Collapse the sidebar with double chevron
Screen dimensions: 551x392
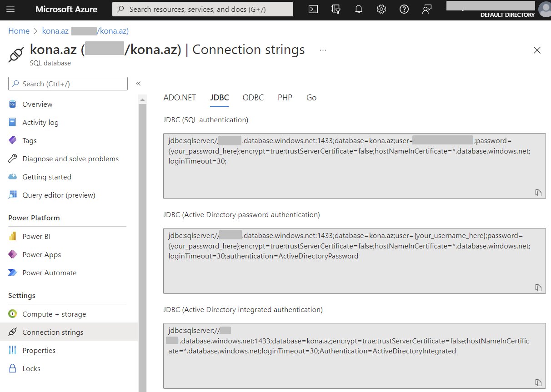pos(138,84)
